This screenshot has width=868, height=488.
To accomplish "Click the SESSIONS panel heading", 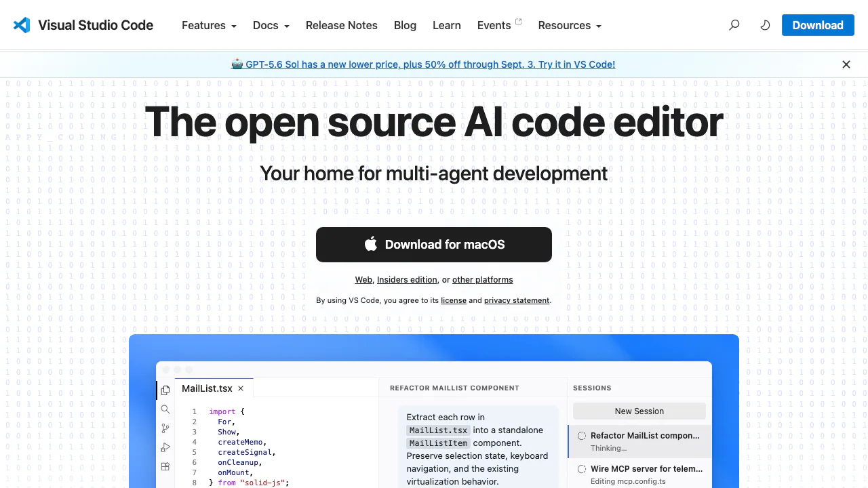I will coord(592,388).
